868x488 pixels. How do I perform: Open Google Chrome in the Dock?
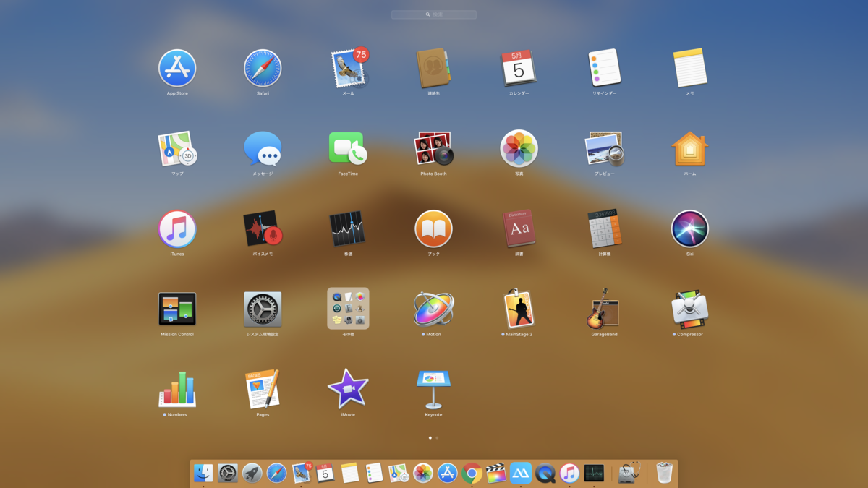[x=472, y=473]
